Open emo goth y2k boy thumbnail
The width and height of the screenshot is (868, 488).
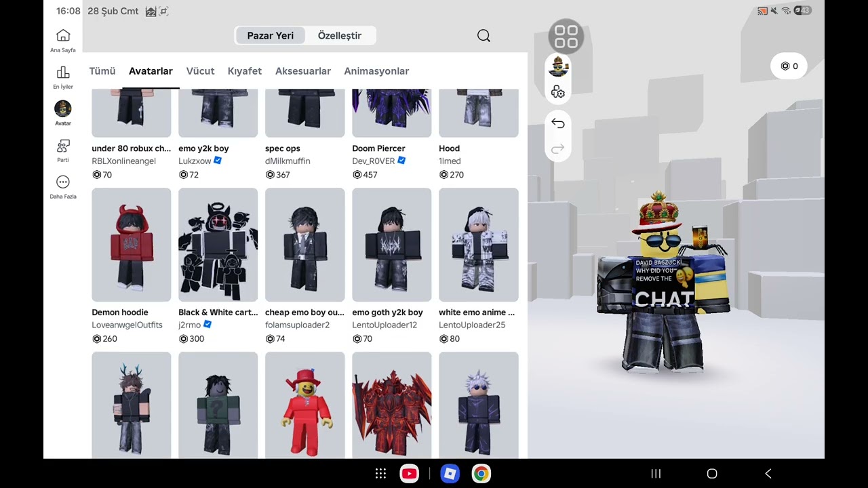[x=392, y=245]
